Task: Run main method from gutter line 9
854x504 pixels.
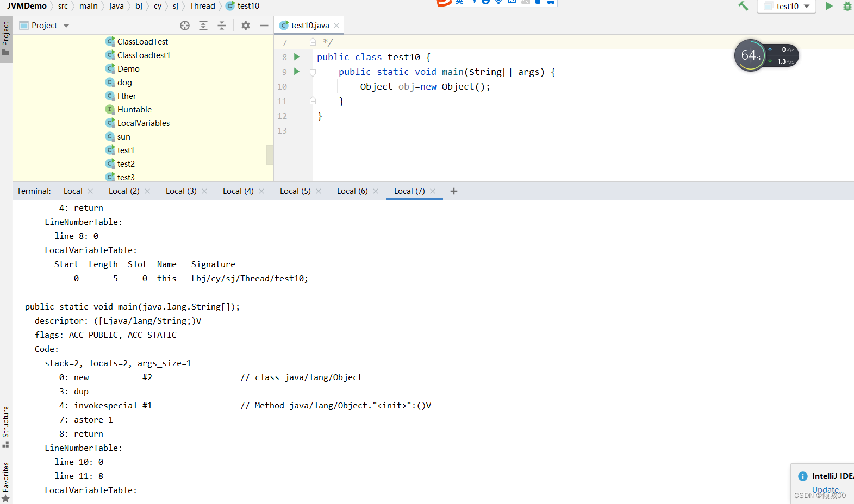Action: click(x=297, y=71)
